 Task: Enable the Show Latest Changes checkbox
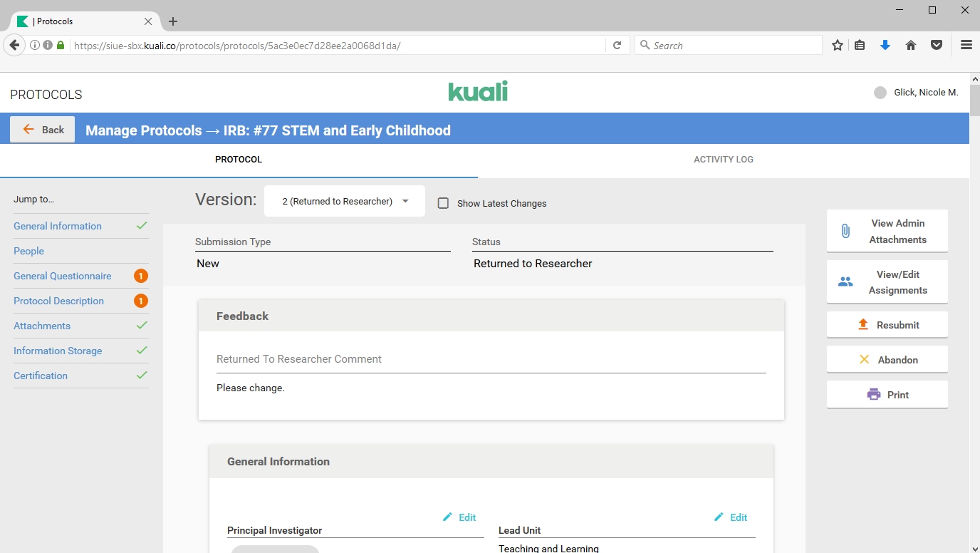443,203
